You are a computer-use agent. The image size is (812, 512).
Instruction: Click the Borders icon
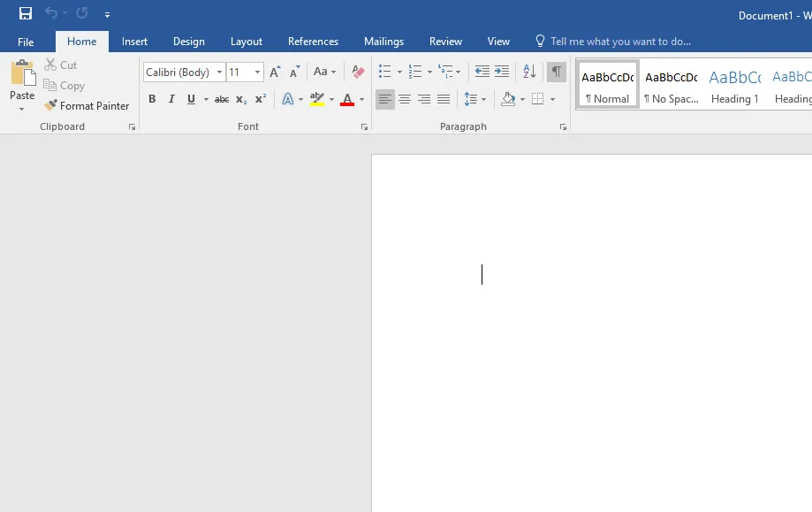click(x=538, y=99)
